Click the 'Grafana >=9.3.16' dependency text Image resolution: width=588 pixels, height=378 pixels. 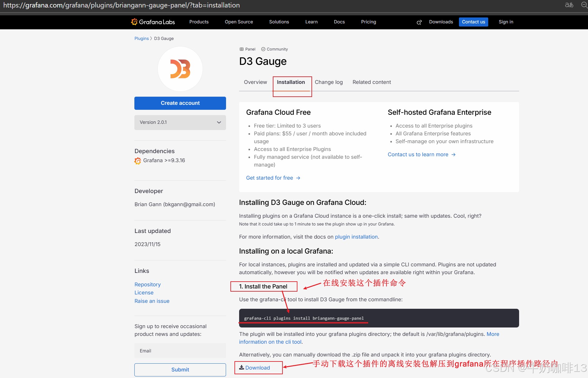tap(164, 160)
